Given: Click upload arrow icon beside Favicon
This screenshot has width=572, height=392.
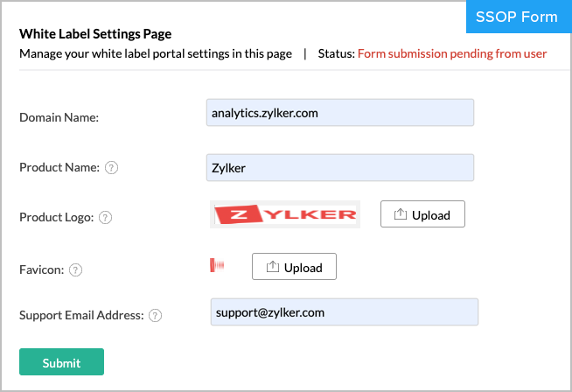Looking at the screenshot, I should point(272,267).
